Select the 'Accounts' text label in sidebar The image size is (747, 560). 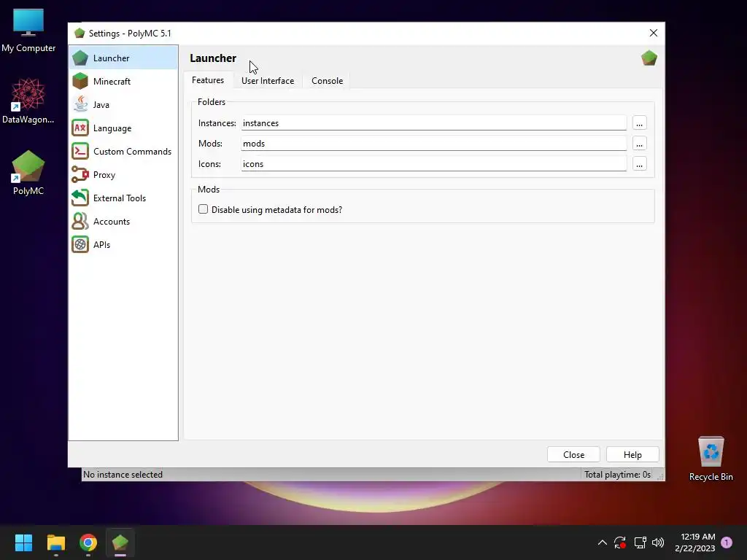click(x=112, y=222)
